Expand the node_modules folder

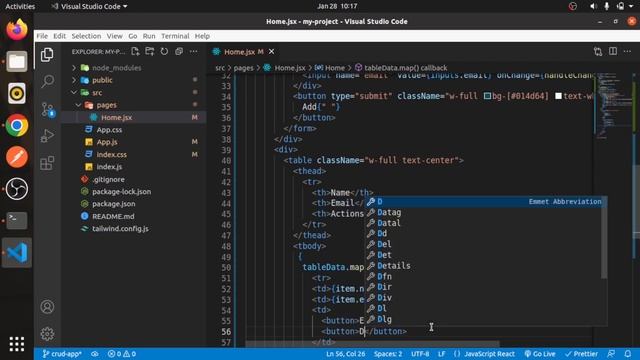click(x=117, y=68)
